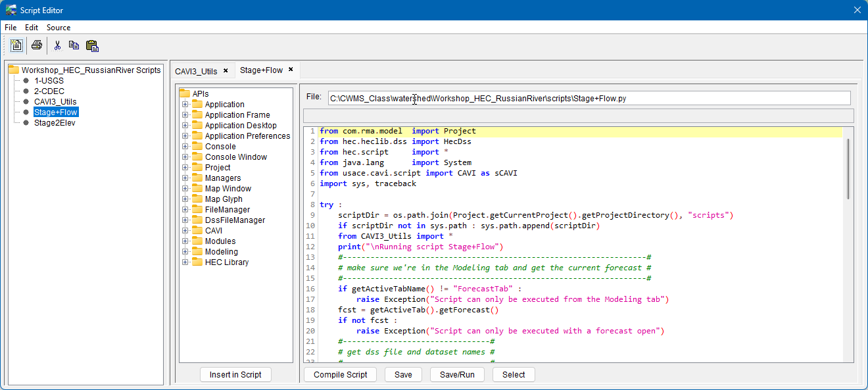Click the Print toolbar icon

coord(37,45)
